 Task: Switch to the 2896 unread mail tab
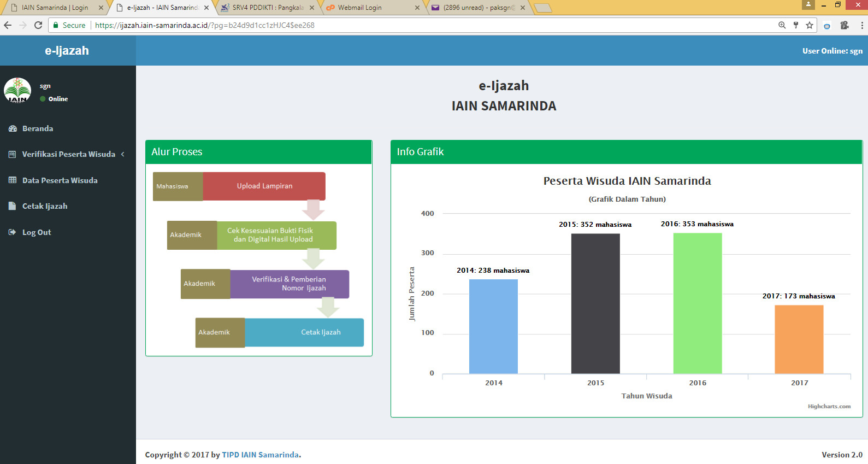click(x=479, y=8)
